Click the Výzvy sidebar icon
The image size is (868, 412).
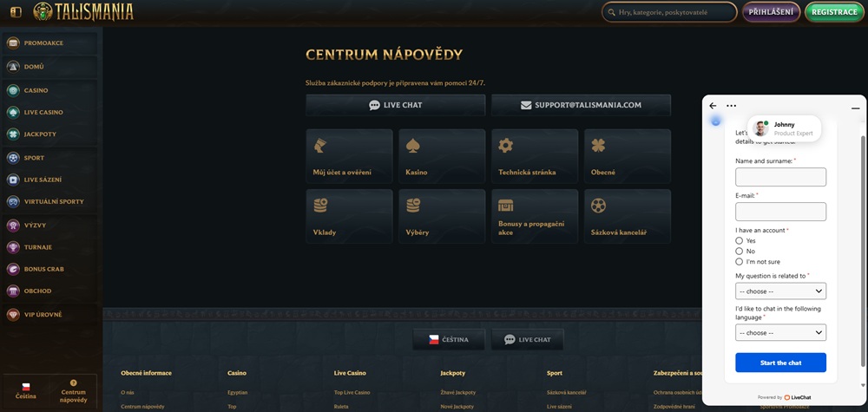click(13, 225)
